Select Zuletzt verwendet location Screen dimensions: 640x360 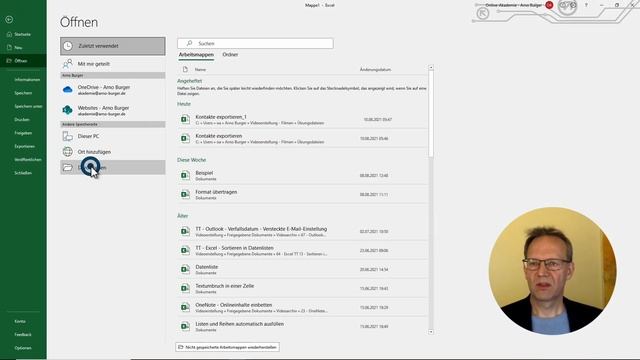[x=113, y=46]
